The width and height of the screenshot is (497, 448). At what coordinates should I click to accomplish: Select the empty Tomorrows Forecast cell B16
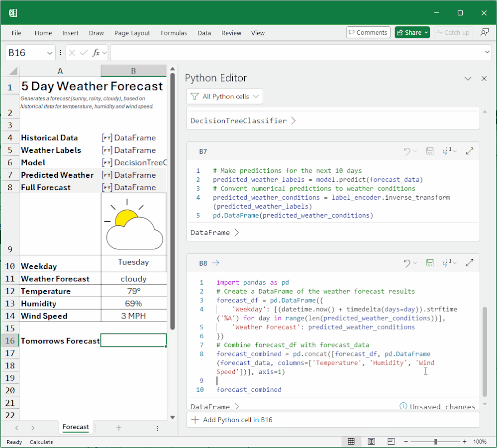pyautogui.click(x=133, y=340)
